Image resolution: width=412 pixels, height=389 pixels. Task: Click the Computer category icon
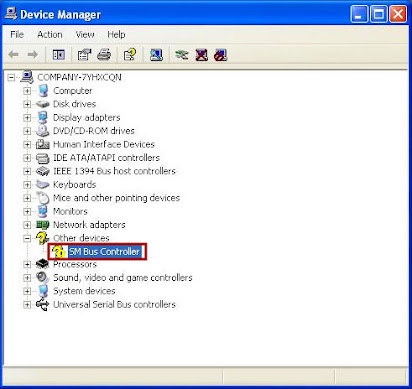pyautogui.click(x=43, y=91)
